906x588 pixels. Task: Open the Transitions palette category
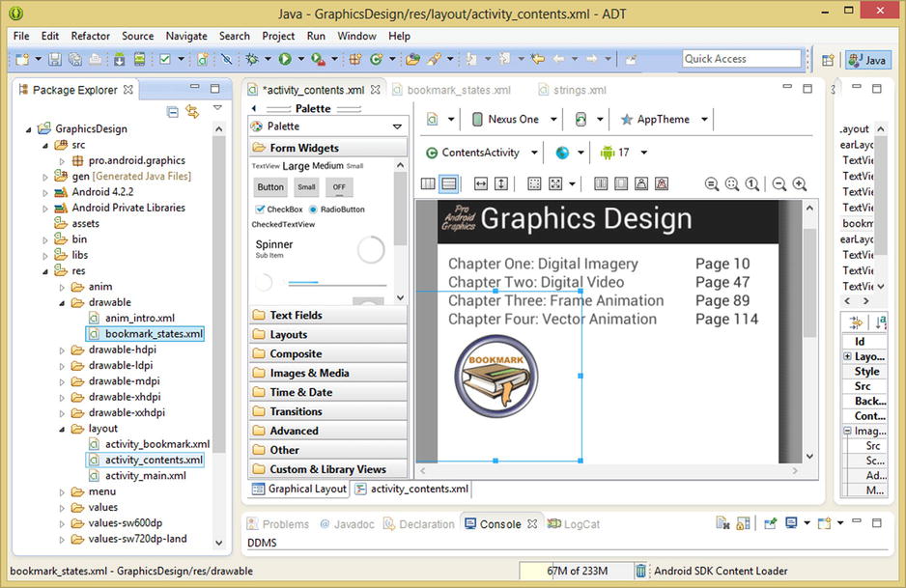328,411
